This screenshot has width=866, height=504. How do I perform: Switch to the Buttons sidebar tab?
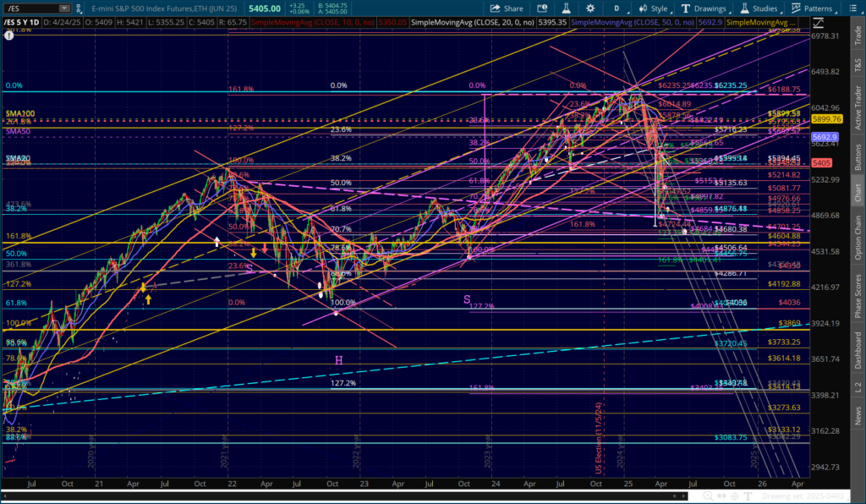point(858,156)
